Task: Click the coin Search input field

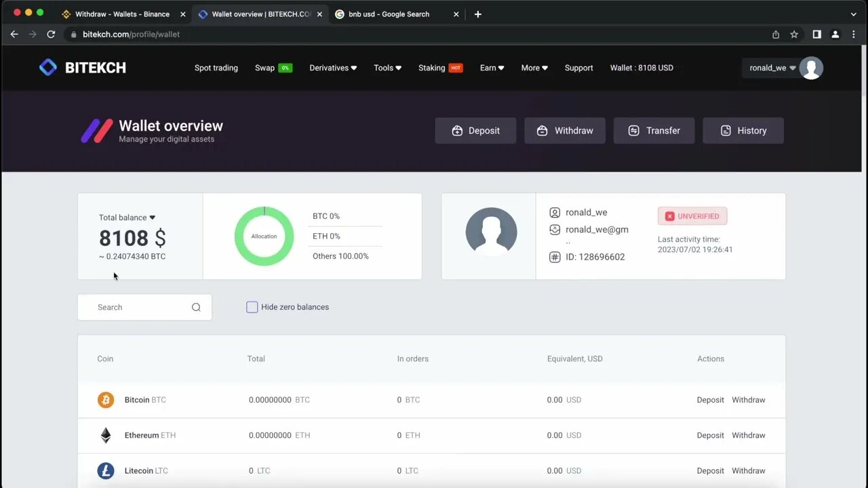Action: pyautogui.click(x=144, y=307)
